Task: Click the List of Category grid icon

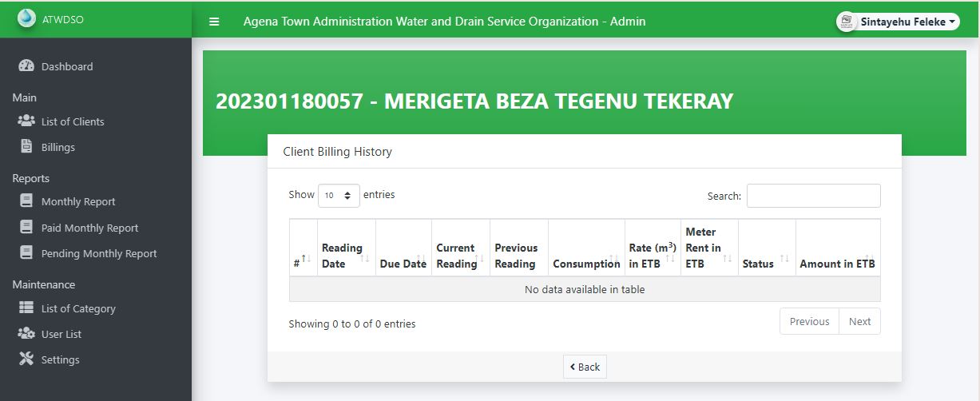Action: click(26, 308)
